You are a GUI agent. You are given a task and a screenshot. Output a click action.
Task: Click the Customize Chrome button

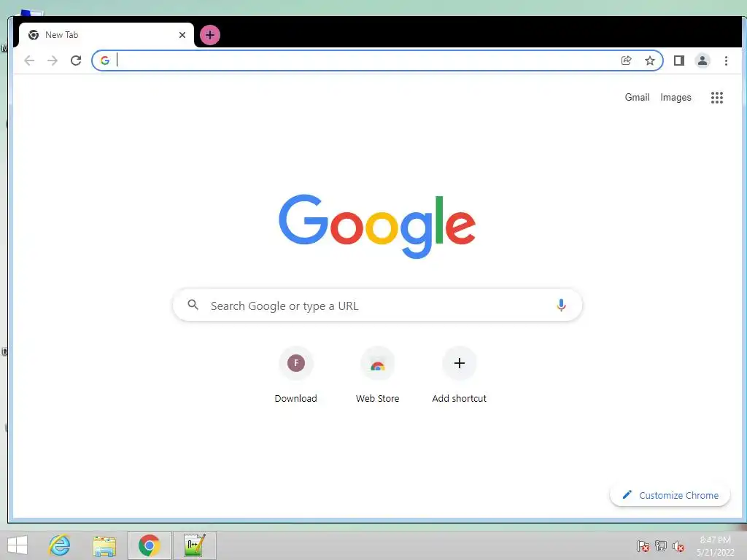click(670, 495)
